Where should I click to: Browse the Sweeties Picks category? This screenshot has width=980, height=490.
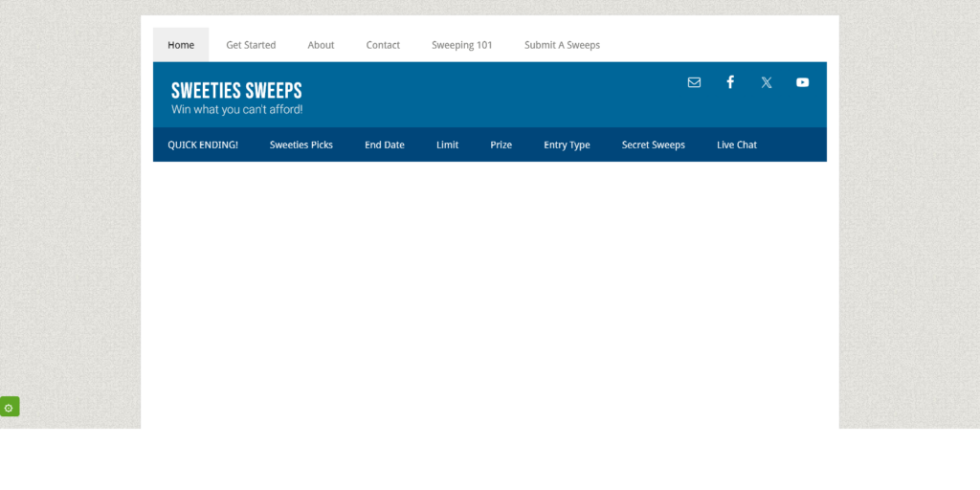301,145
